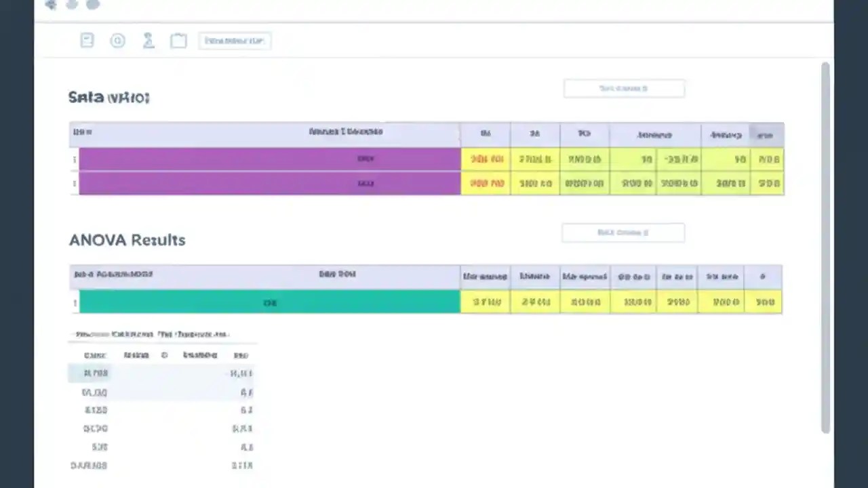
Task: Click the row number cell of the first data row
Action: click(75, 159)
